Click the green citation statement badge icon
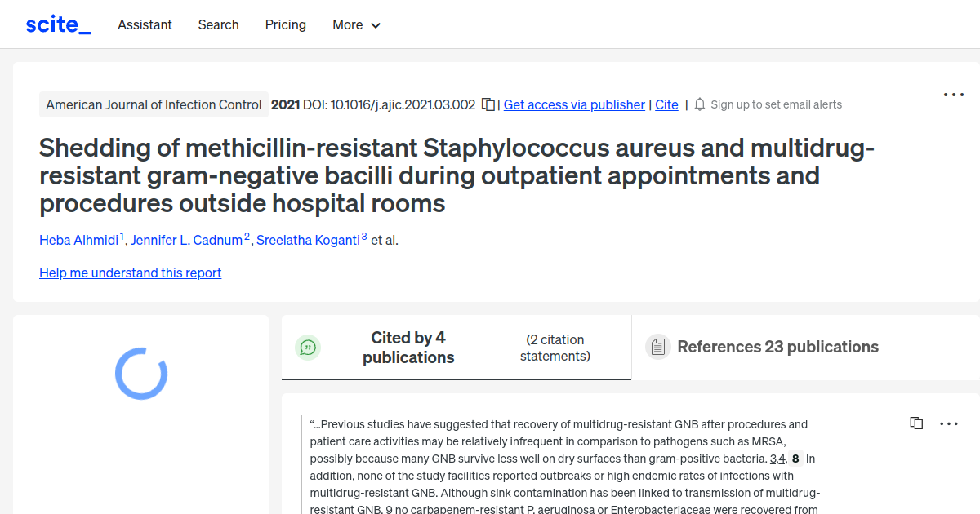The height and width of the screenshot is (514, 980). click(308, 347)
